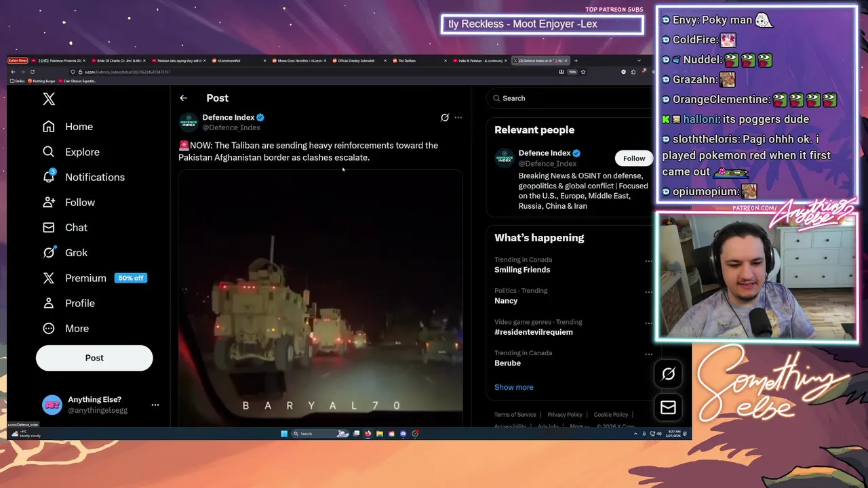Go to Home in the X sidebar
The height and width of the screenshot is (488, 868).
click(x=68, y=127)
